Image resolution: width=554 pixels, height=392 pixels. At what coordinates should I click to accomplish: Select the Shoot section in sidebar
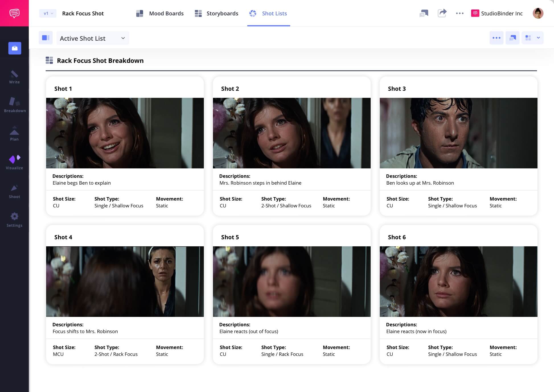[x=14, y=191]
